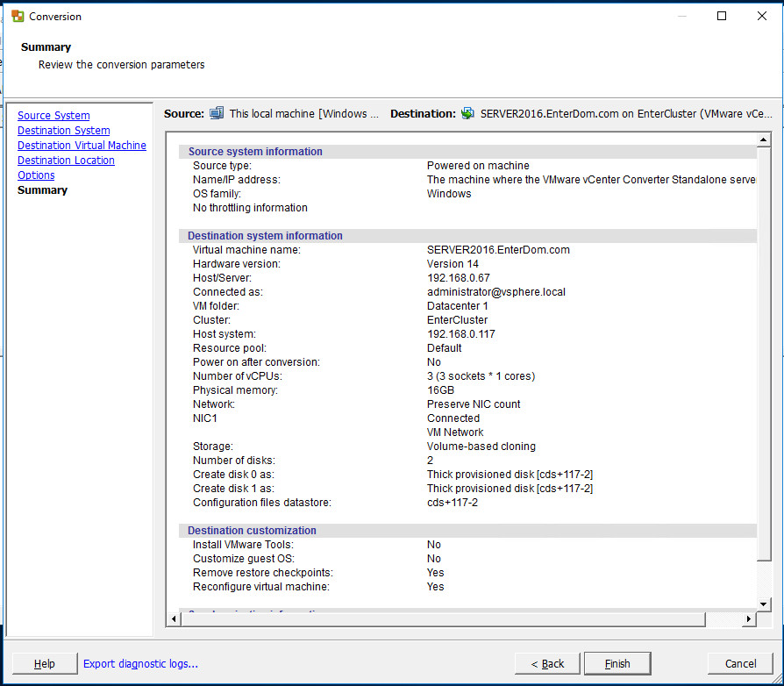The image size is (784, 686).
Task: Go back with the Back button
Action: 547,663
